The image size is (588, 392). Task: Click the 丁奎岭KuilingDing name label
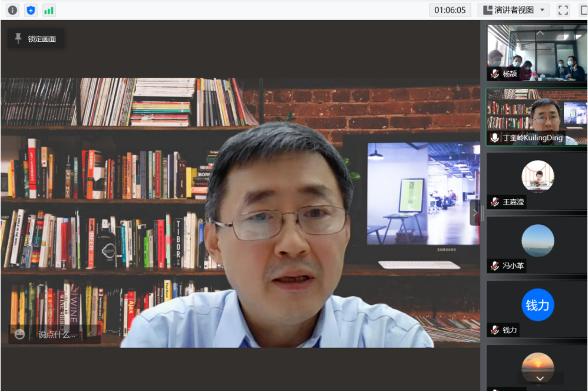[533, 138]
